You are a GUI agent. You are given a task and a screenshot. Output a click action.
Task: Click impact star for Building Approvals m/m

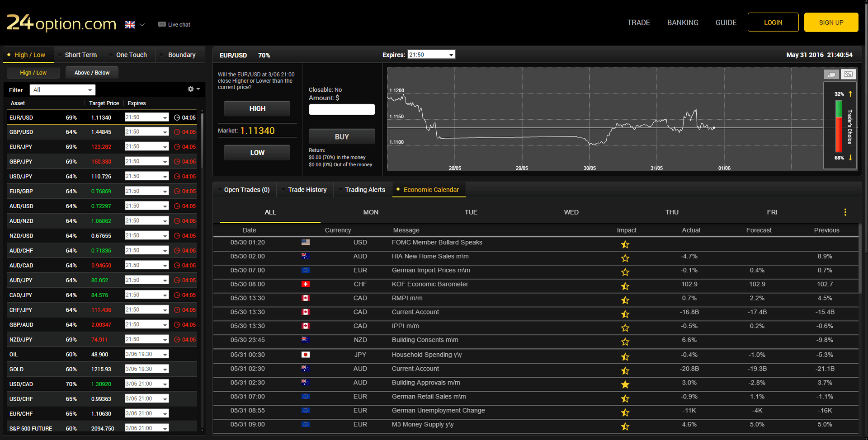[625, 384]
